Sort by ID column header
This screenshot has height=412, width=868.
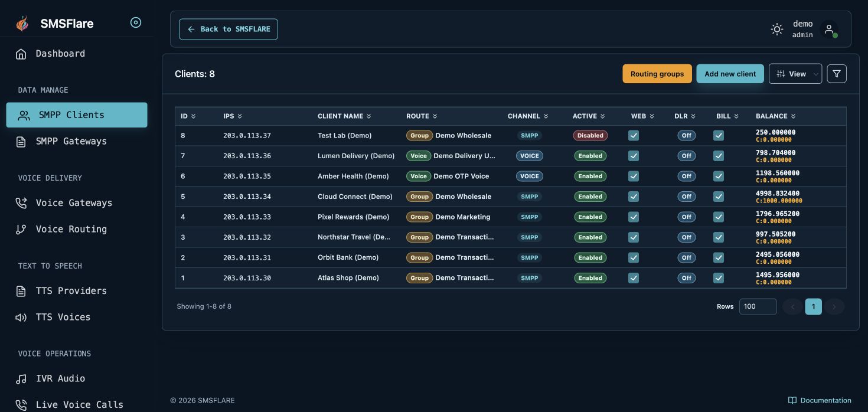(x=188, y=116)
